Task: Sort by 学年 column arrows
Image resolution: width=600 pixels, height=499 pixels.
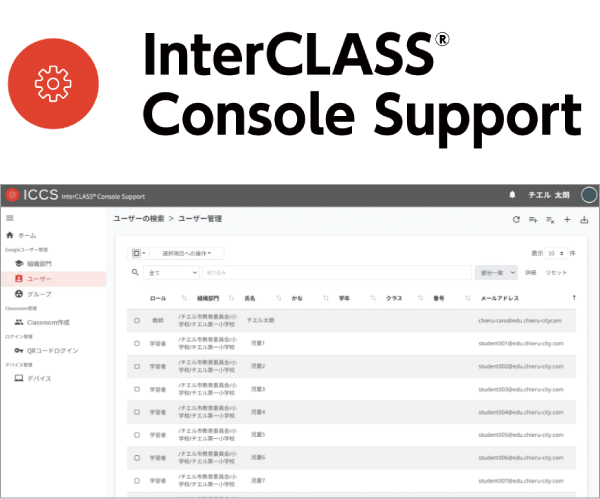Action: 373,298
